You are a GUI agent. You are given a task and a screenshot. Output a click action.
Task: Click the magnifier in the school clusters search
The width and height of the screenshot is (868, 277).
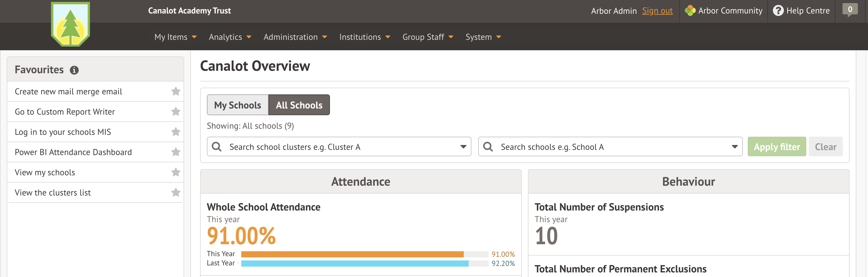click(x=216, y=146)
